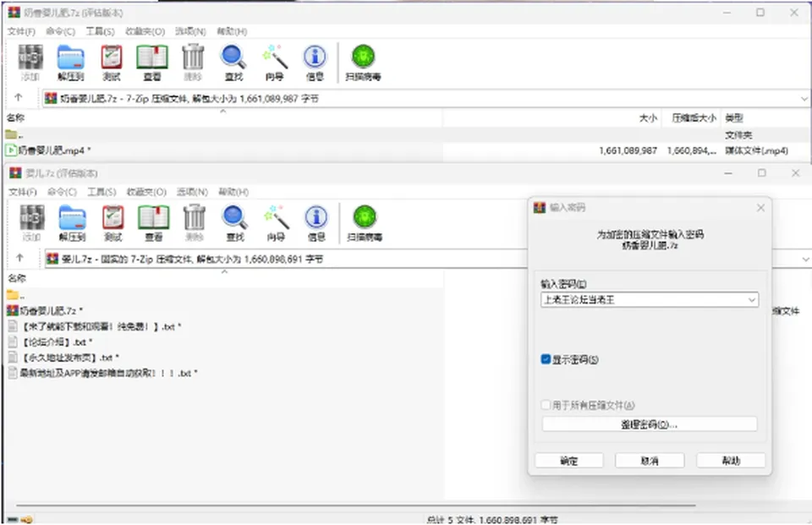
Task: Open 选项(N) menu in 奶香婴儿肥.7z window
Action: pos(190,31)
